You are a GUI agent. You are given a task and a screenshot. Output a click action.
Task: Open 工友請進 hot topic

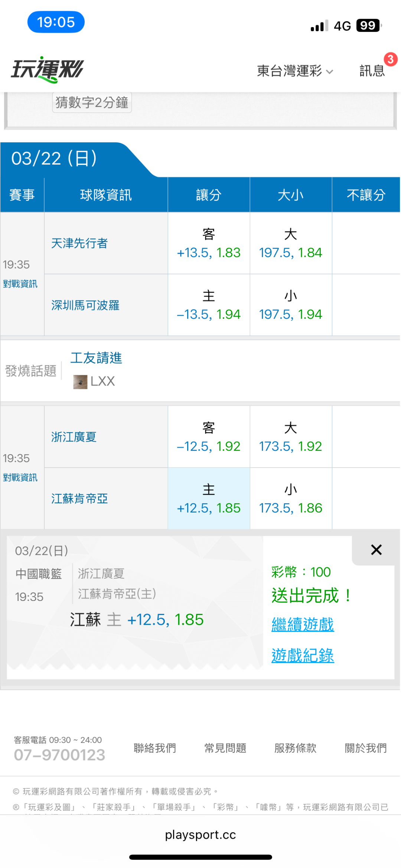coord(96,358)
